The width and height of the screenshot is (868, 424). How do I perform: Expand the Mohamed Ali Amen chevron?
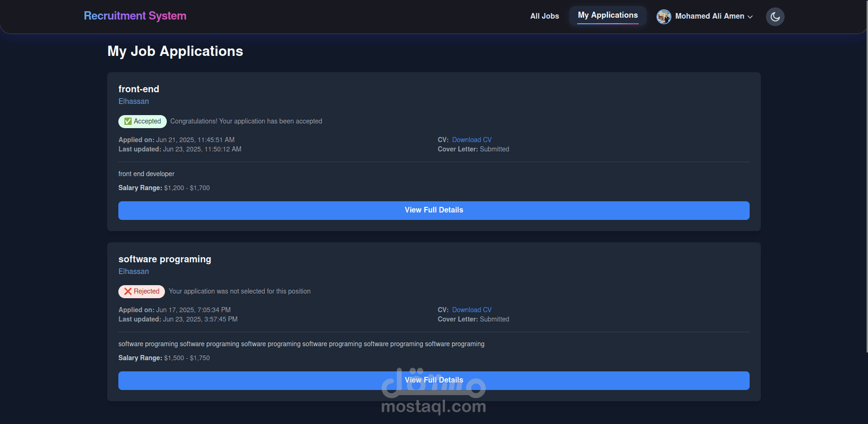click(x=750, y=17)
